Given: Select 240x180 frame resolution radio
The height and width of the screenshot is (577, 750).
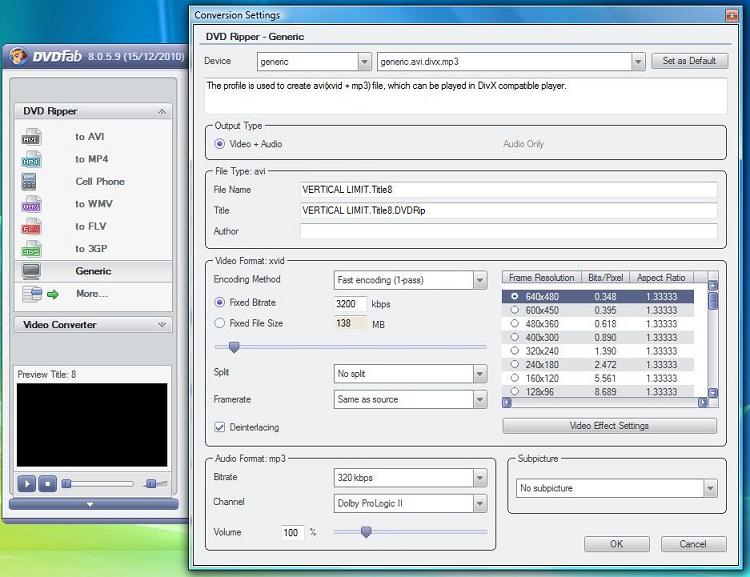Looking at the screenshot, I should pos(515,364).
